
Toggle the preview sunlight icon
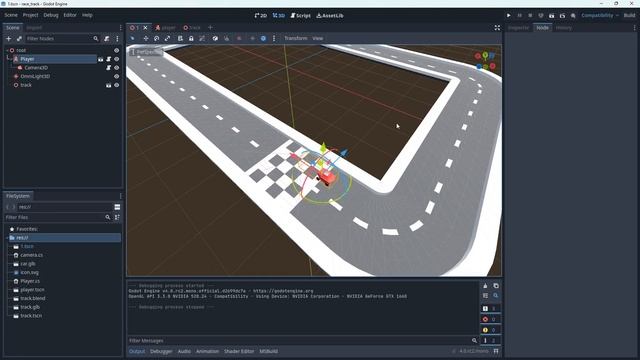[252, 38]
